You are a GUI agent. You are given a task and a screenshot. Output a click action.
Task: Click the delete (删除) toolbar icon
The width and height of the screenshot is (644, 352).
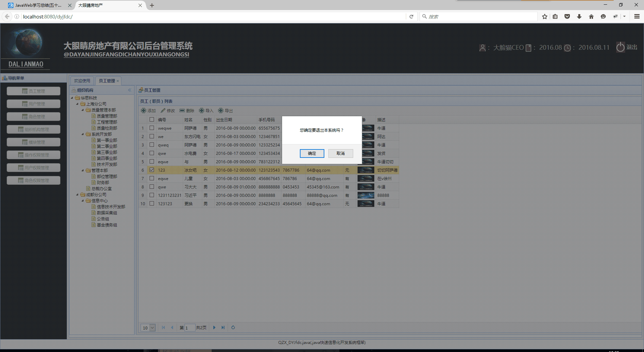pos(182,111)
